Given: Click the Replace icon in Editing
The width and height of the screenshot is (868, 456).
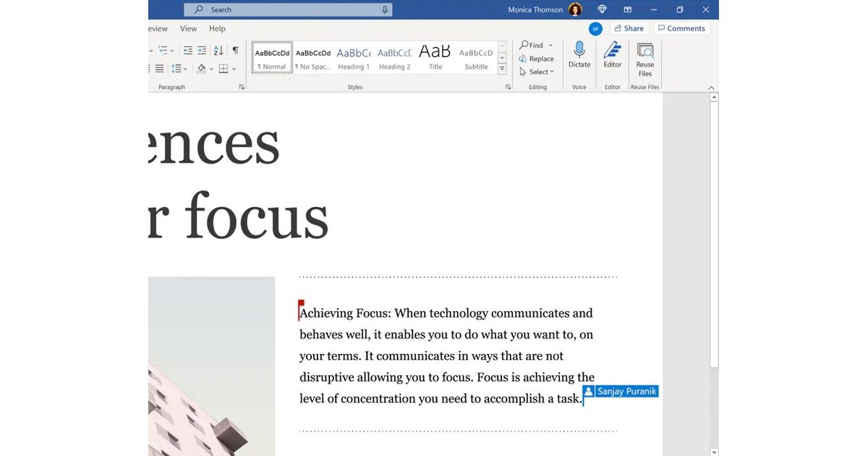Looking at the screenshot, I should click(536, 59).
